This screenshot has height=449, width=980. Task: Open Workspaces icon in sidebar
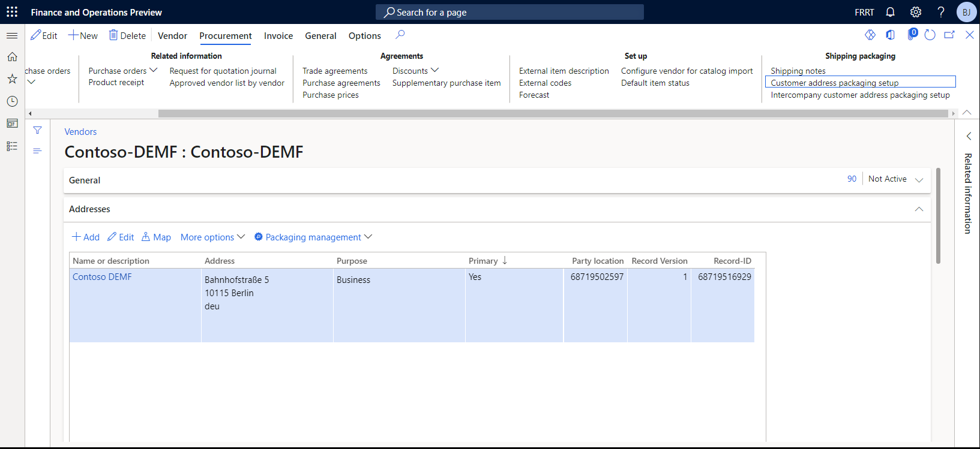12,123
